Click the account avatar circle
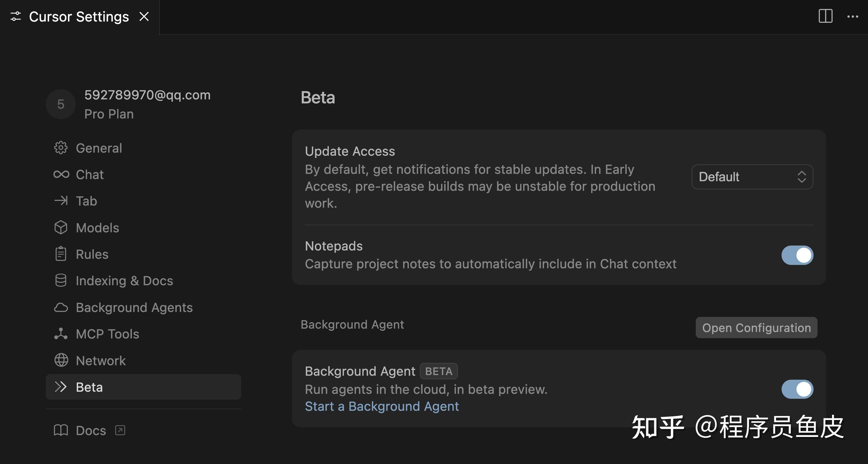Image resolution: width=868 pixels, height=464 pixels. point(61,104)
